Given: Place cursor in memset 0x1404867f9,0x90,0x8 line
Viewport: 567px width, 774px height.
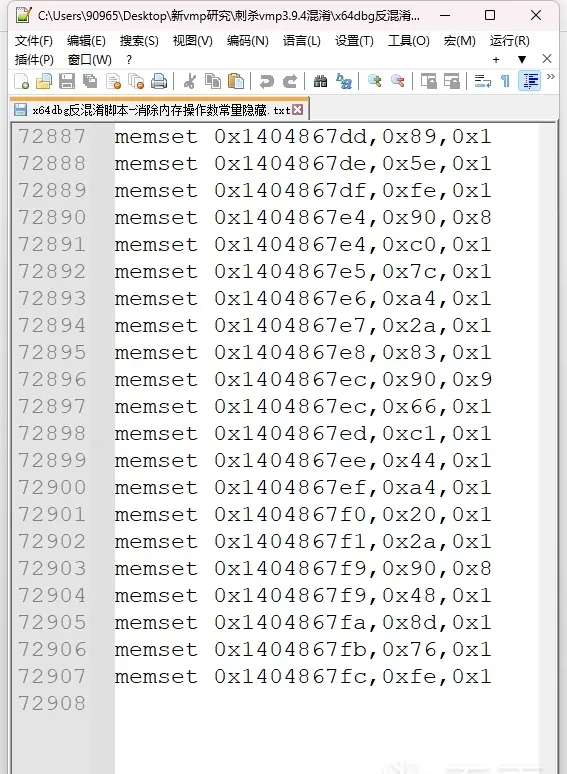Looking at the screenshot, I should [303, 569].
